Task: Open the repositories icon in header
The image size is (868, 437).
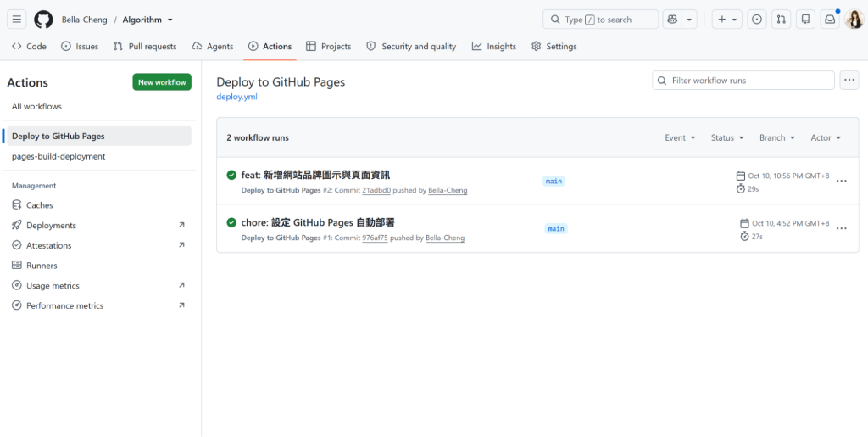Action: (805, 20)
